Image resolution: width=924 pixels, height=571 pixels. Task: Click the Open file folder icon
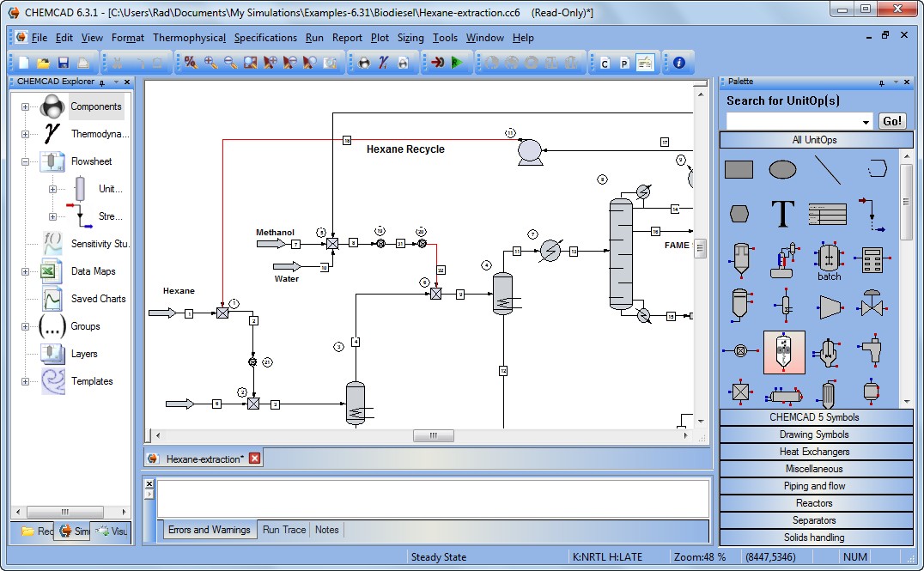click(43, 63)
